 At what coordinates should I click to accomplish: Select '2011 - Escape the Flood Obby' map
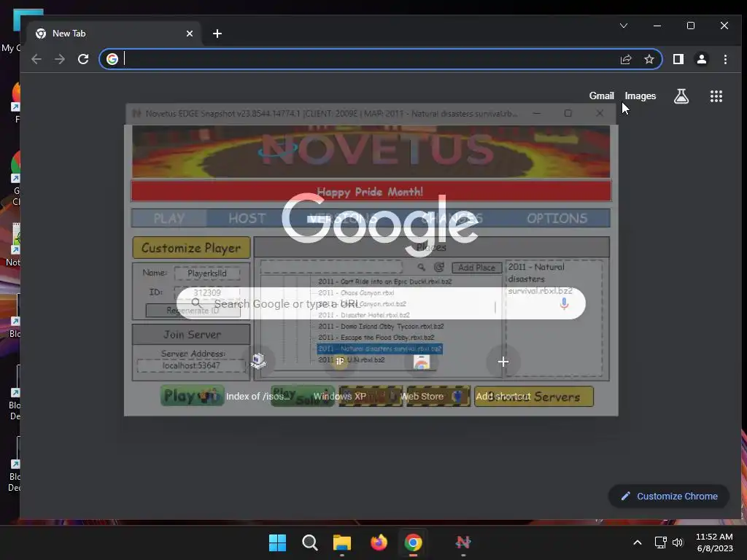[376, 337]
